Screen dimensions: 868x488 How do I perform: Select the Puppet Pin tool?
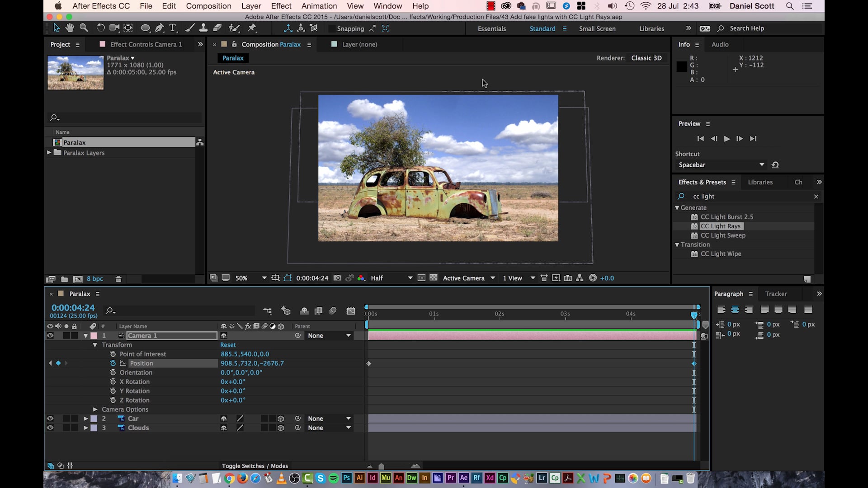pos(252,28)
